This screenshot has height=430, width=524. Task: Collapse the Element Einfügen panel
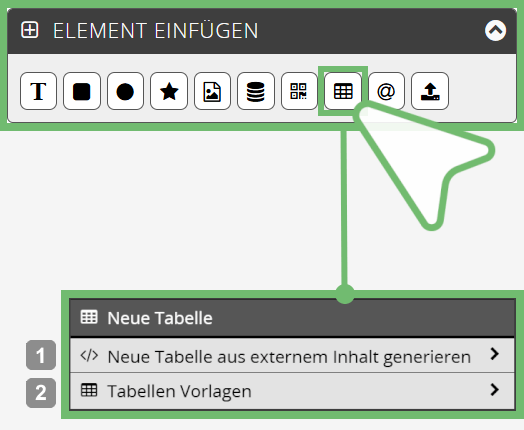tap(495, 30)
